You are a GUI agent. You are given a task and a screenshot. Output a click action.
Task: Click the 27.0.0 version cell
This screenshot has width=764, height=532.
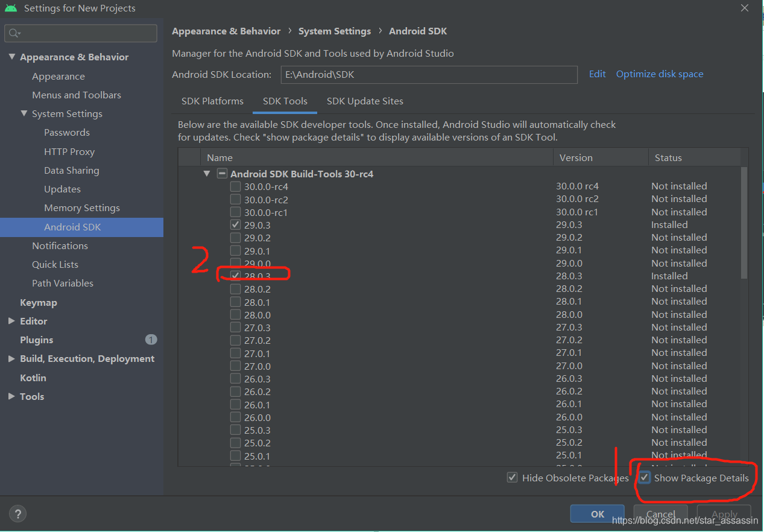[569, 366]
